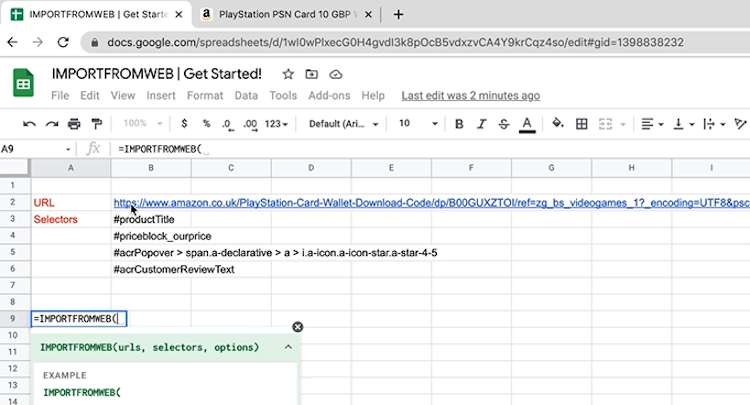Click the redo arrow icon

click(52, 124)
